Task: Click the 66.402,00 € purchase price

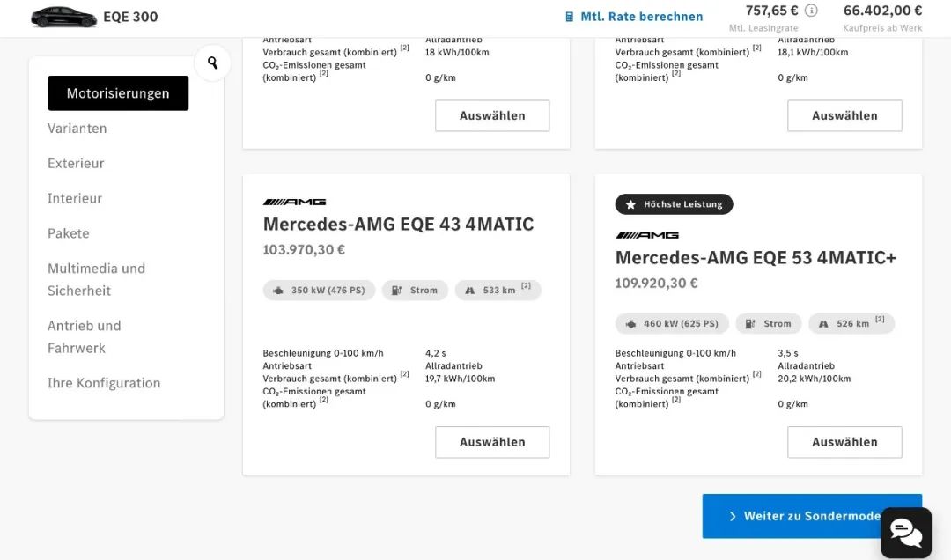Action: pyautogui.click(x=882, y=11)
